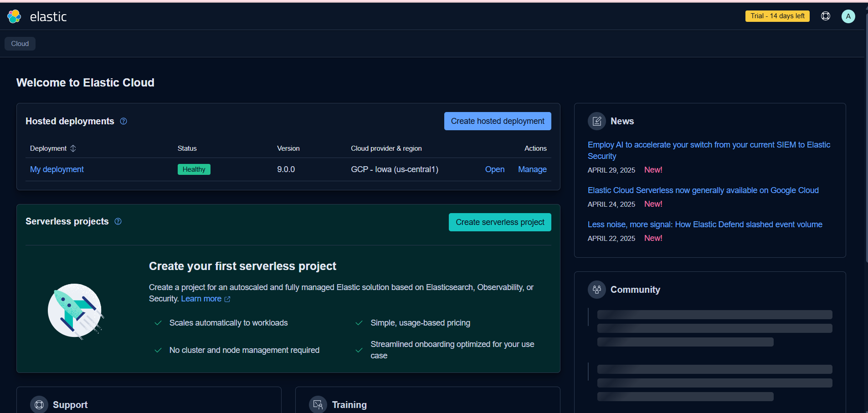Click the Community section people icon
Screen dimensions: 868x413
(596, 290)
